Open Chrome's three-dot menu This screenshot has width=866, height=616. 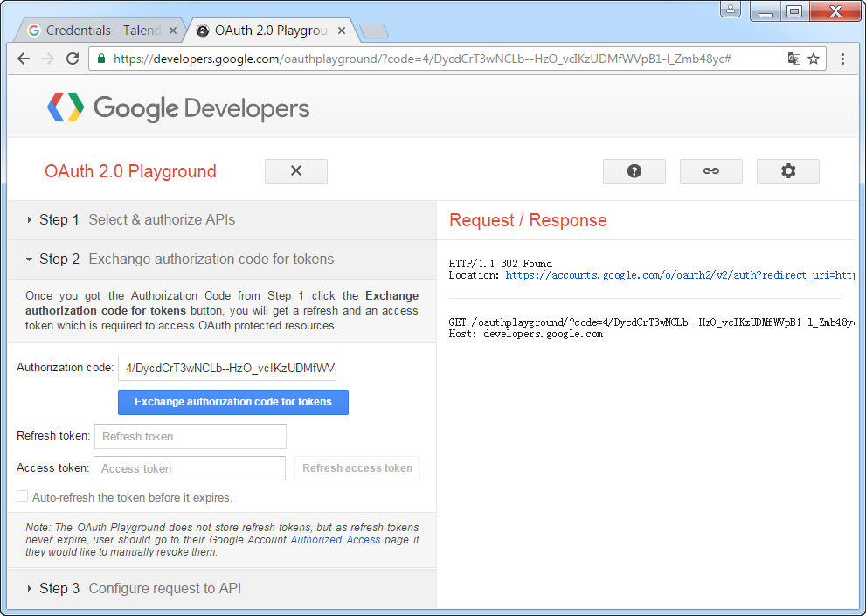coord(842,59)
